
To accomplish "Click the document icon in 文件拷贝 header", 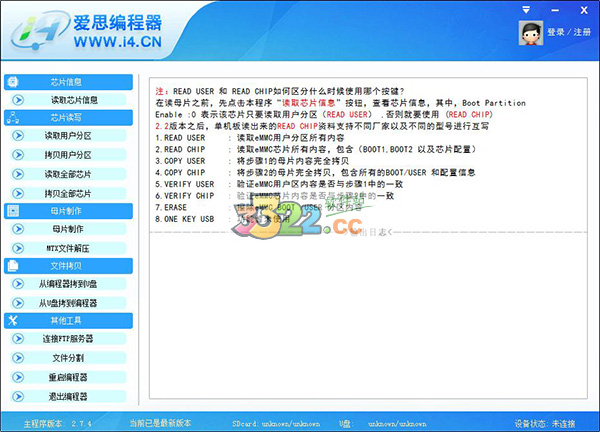I will coord(13,266).
